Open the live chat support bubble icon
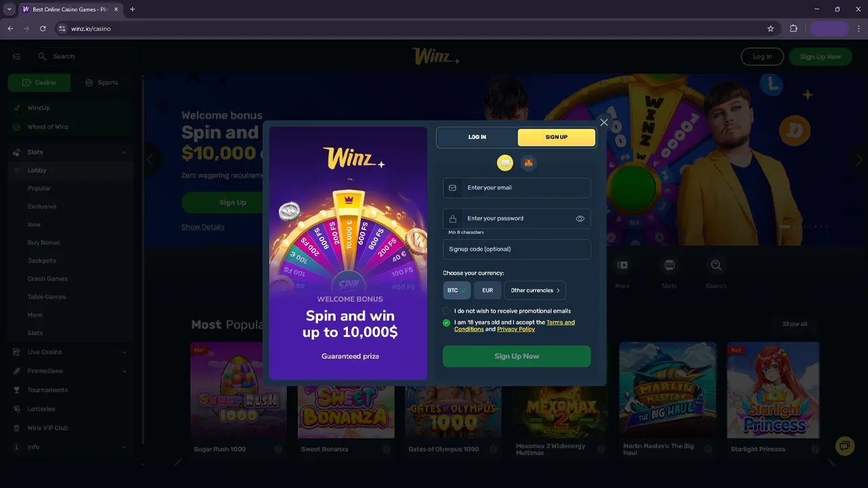Screen dimensions: 868x488 845,445
